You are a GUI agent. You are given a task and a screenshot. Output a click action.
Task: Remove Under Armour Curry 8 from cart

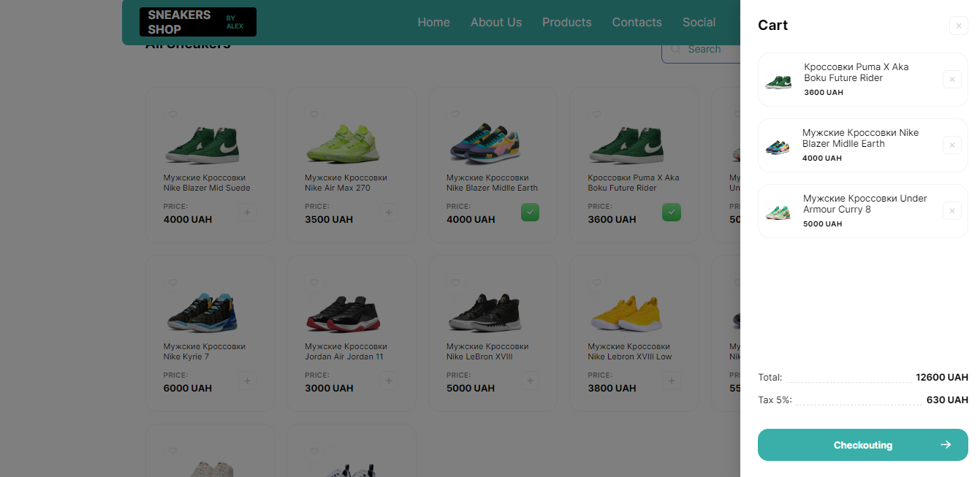click(x=951, y=211)
